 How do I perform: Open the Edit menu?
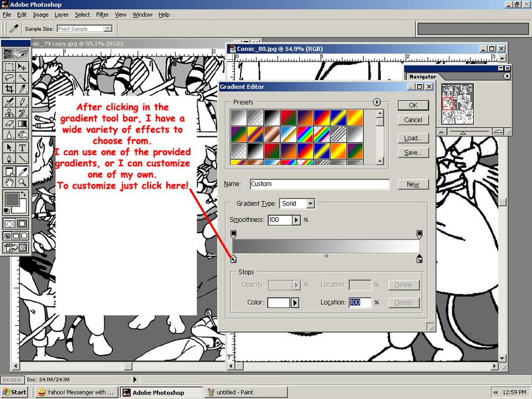pyautogui.click(x=22, y=14)
